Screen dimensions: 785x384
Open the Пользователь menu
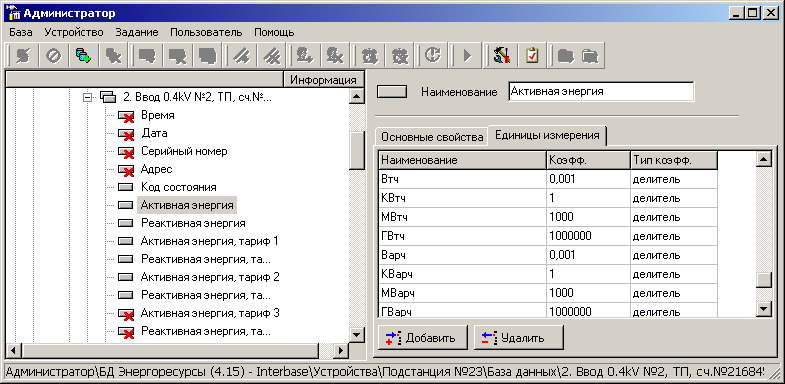click(206, 33)
